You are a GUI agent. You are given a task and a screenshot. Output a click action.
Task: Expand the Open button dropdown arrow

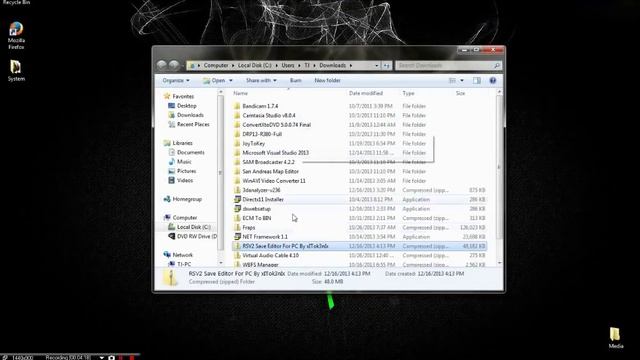231,80
